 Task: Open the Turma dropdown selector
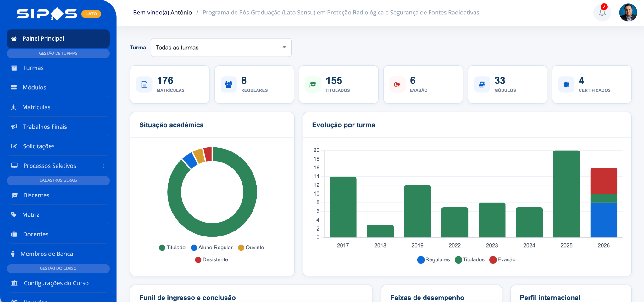pyautogui.click(x=221, y=48)
